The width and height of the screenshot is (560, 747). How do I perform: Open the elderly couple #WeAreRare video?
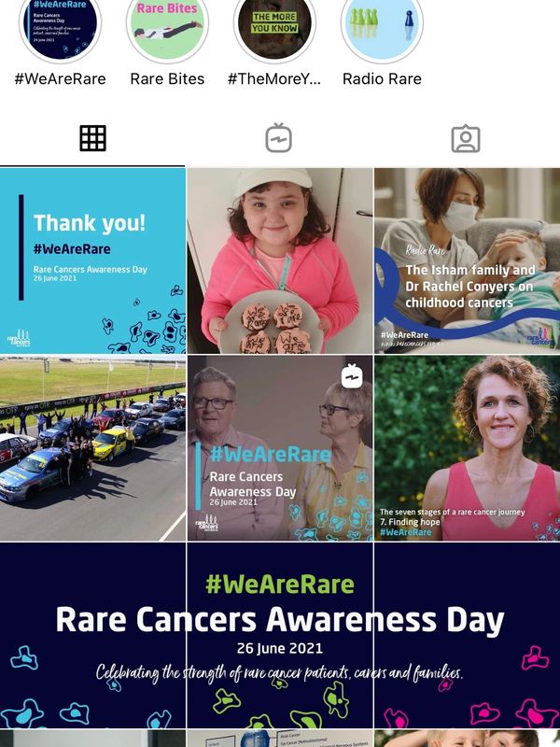280,448
